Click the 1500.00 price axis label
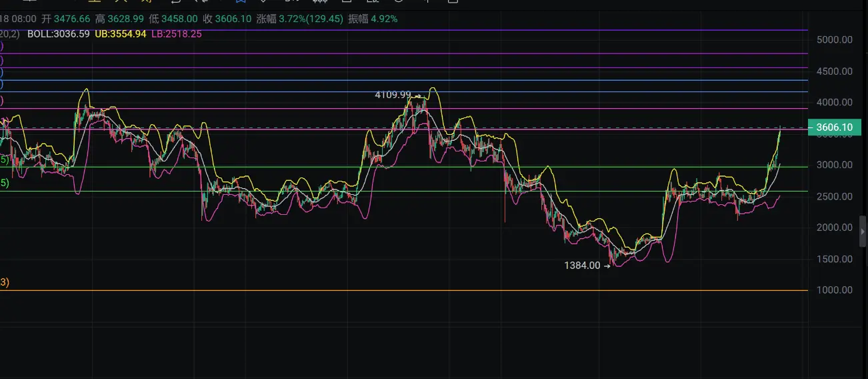 click(834, 259)
